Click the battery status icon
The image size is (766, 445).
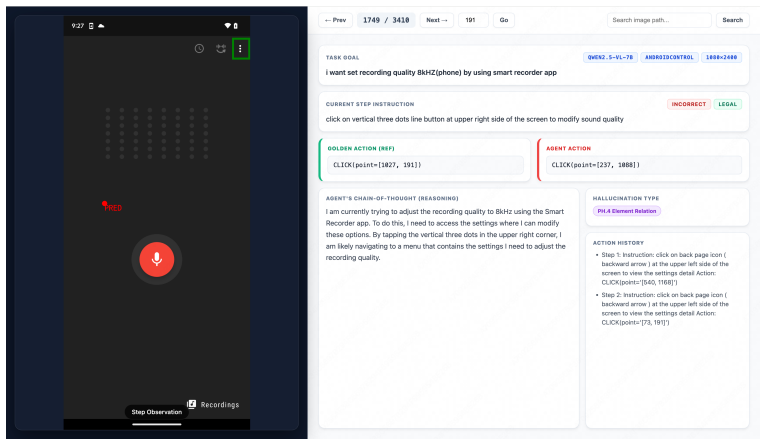(235, 26)
